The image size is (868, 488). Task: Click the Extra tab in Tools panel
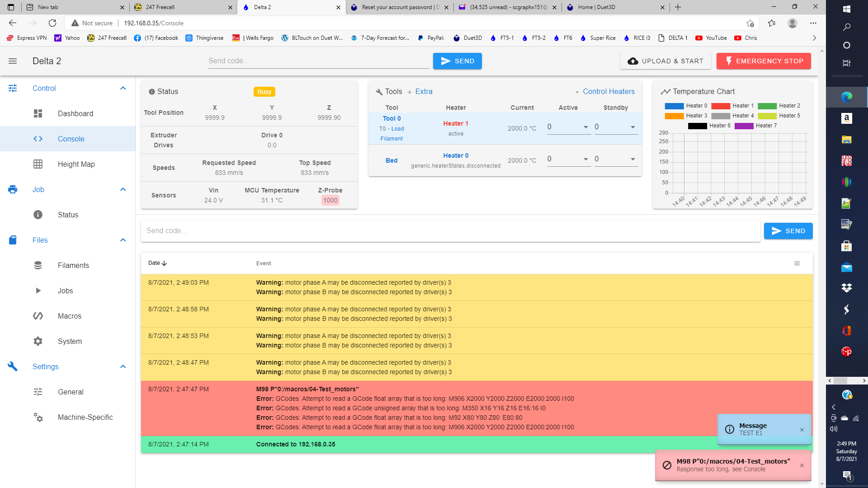coord(420,91)
